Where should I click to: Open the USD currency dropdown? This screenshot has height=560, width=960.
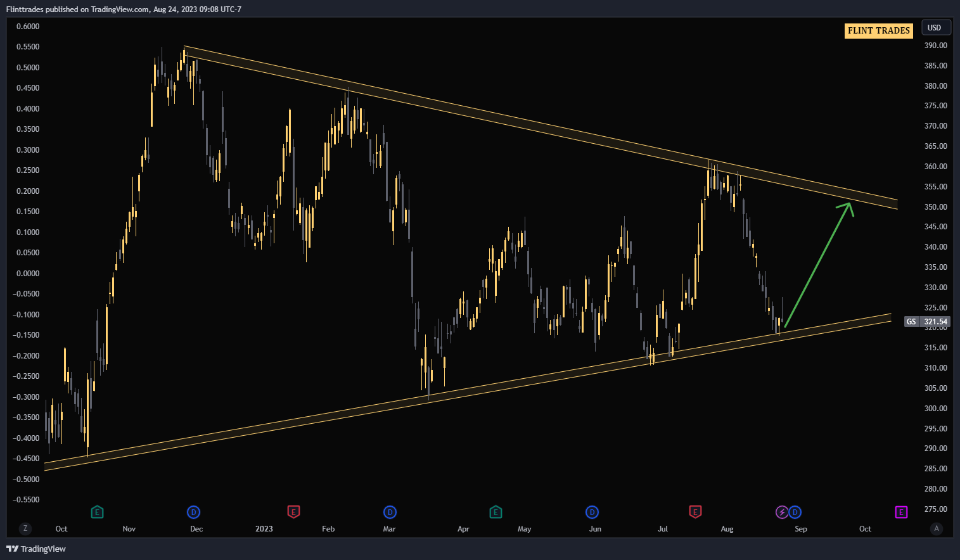click(x=935, y=27)
